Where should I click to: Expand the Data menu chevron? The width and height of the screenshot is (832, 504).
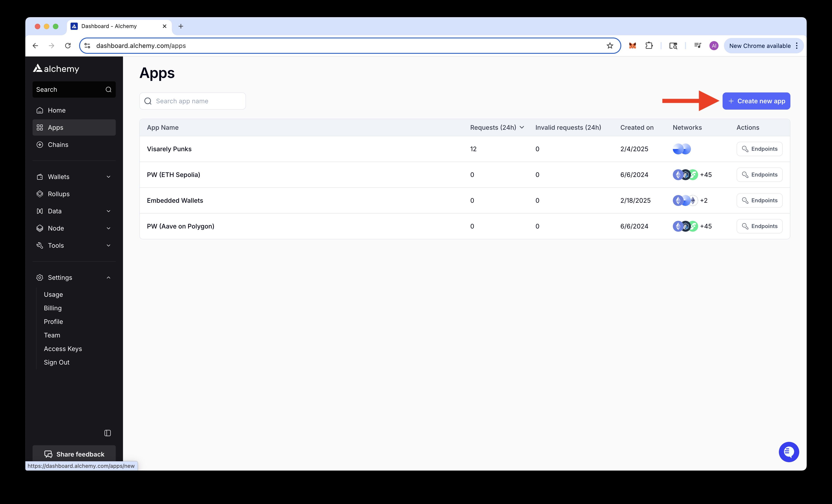108,211
